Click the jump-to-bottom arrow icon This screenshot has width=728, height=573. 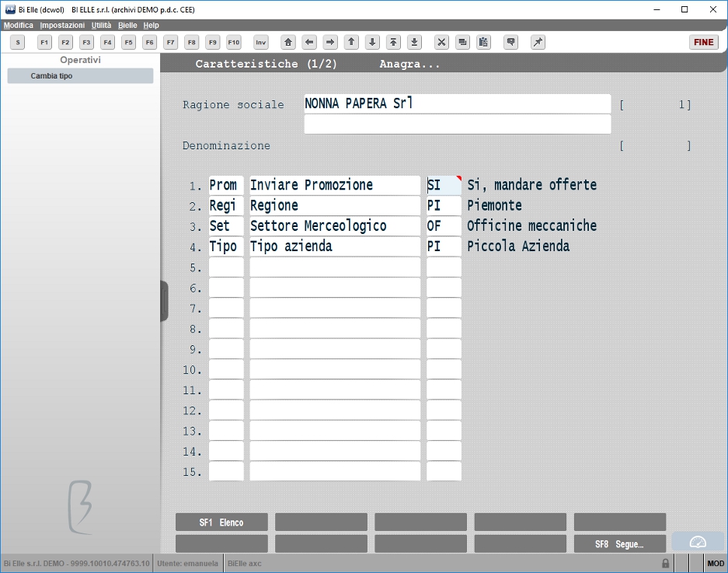(414, 42)
